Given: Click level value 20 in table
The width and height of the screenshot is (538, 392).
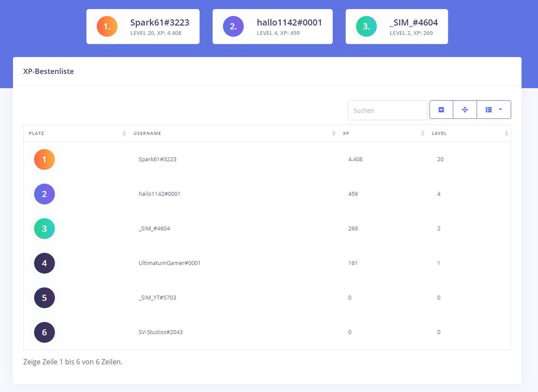Looking at the screenshot, I should pyautogui.click(x=440, y=159).
